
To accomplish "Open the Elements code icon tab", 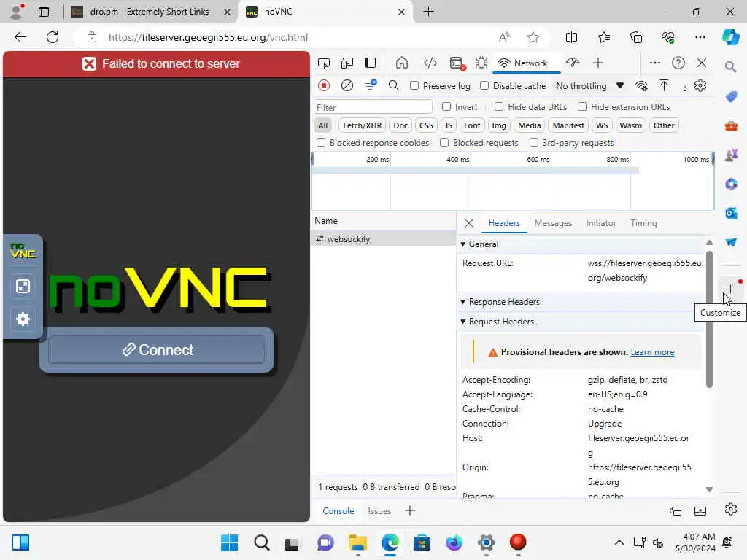I will [430, 63].
